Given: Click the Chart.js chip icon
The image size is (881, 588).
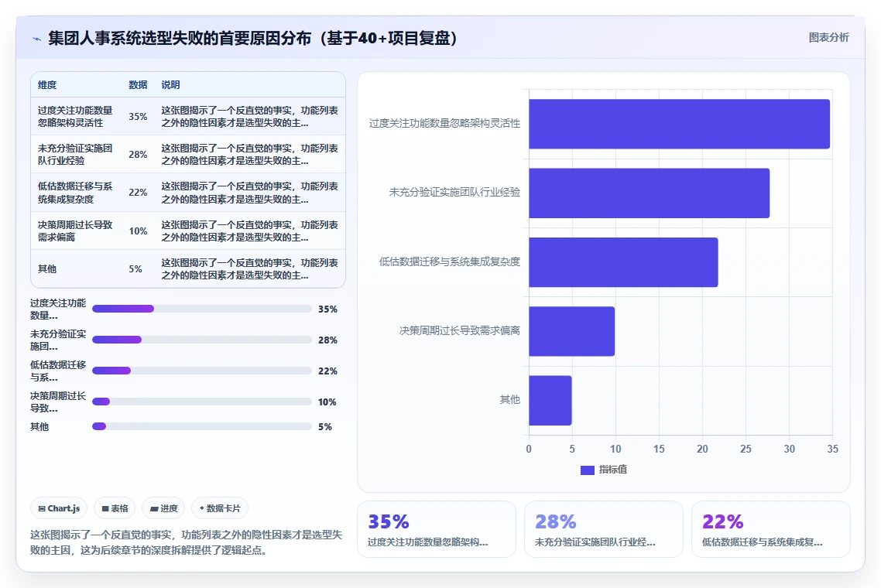Looking at the screenshot, I should 42,509.
